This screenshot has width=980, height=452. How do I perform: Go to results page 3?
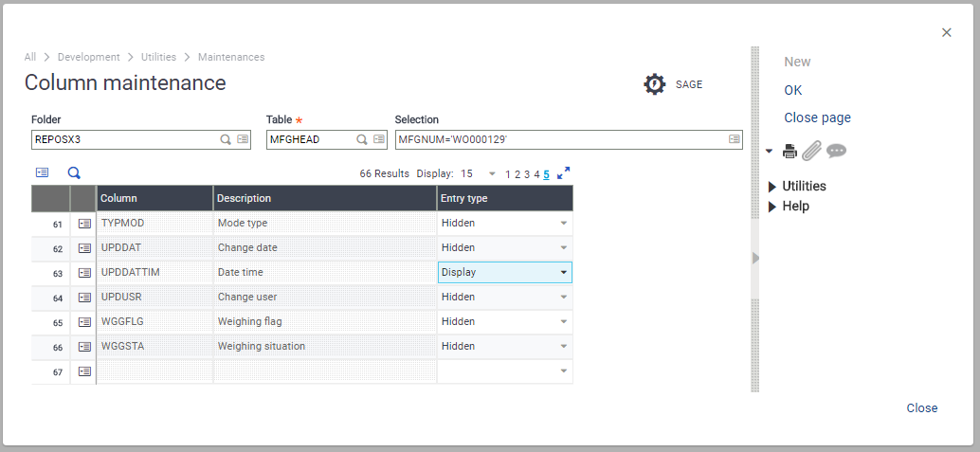pos(527,174)
